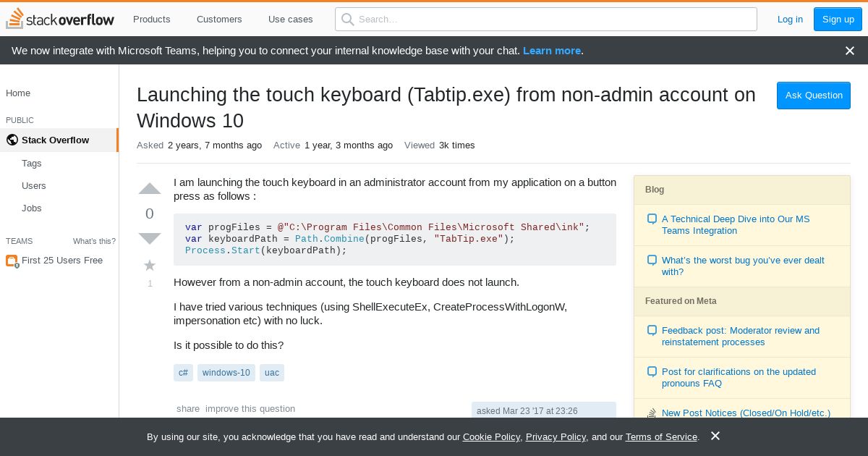This screenshot has height=456, width=868.
Task: Open Technical Deep Dive MS Teams post
Action: point(736,225)
